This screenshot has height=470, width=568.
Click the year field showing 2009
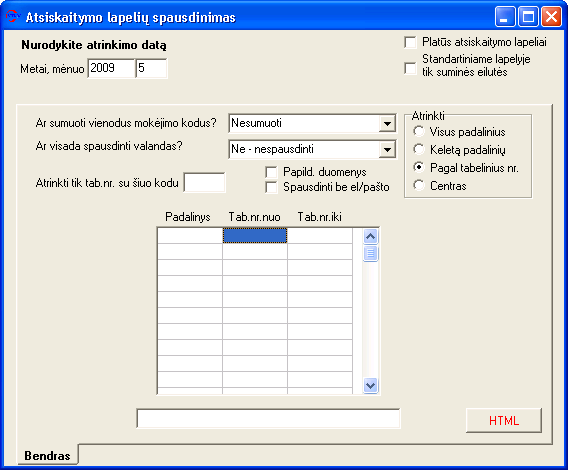(x=111, y=68)
